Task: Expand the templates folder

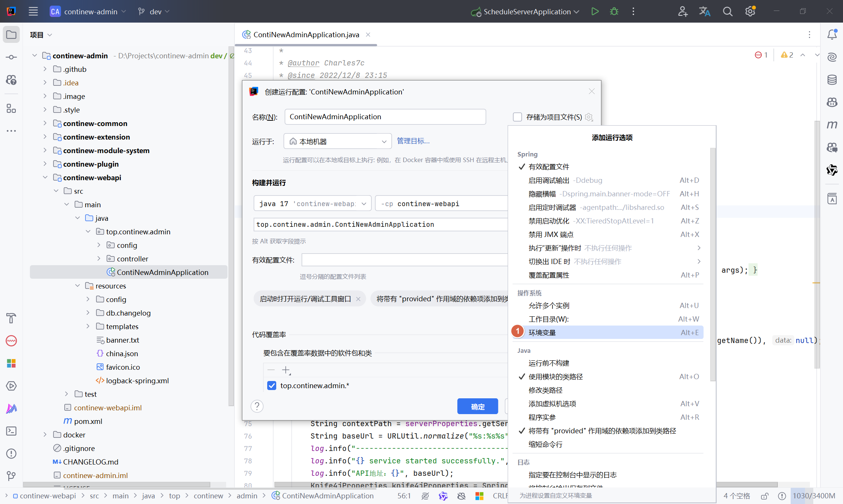Action: [x=88, y=326]
